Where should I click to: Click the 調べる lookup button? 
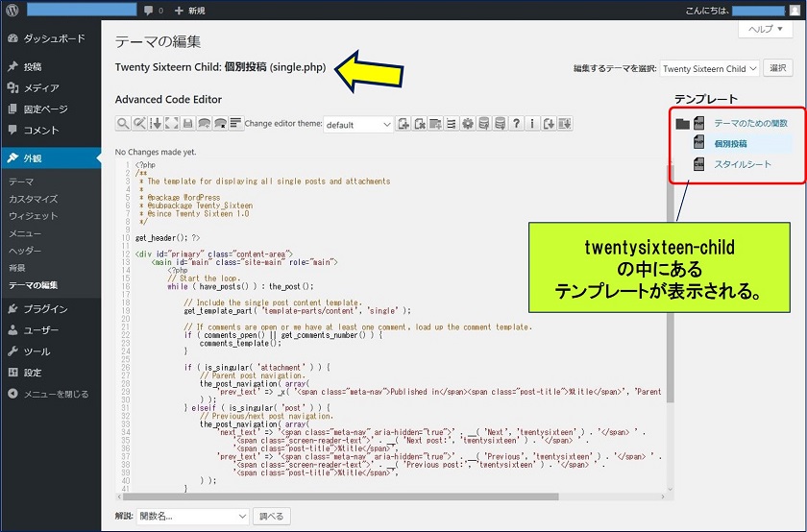point(271,516)
